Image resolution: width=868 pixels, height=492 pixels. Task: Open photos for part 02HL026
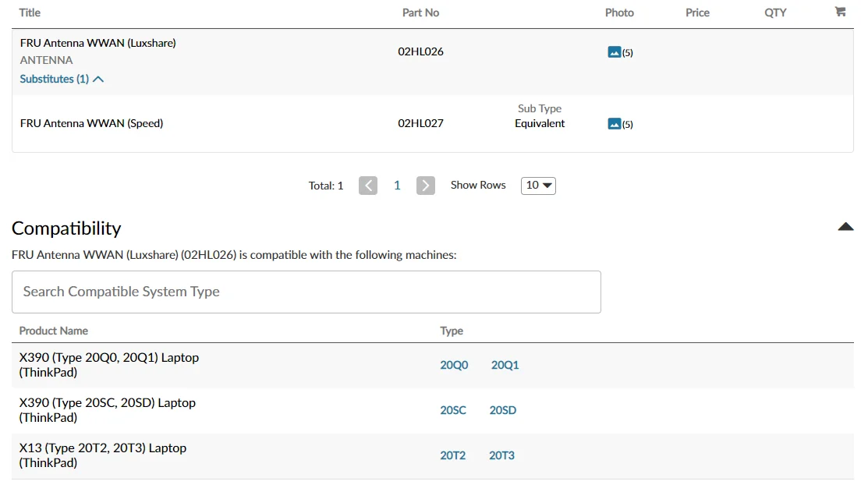point(615,52)
